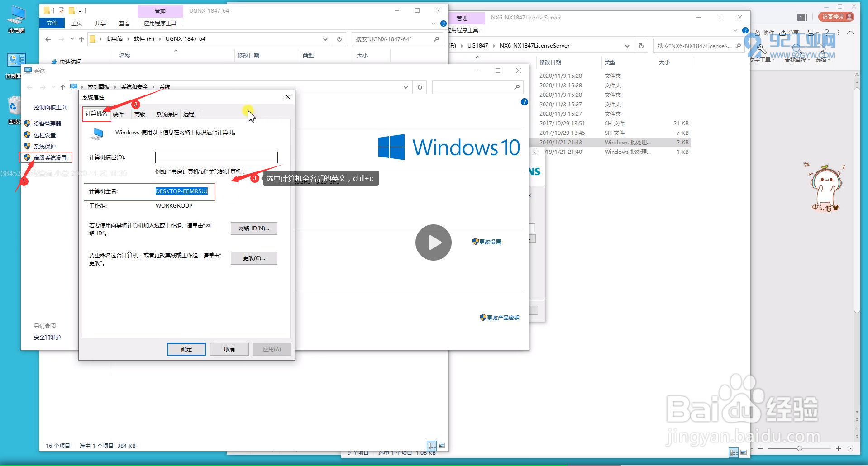Click the zoom-in plus in the editor
Image resolution: width=868 pixels, height=466 pixels.
[839, 448]
